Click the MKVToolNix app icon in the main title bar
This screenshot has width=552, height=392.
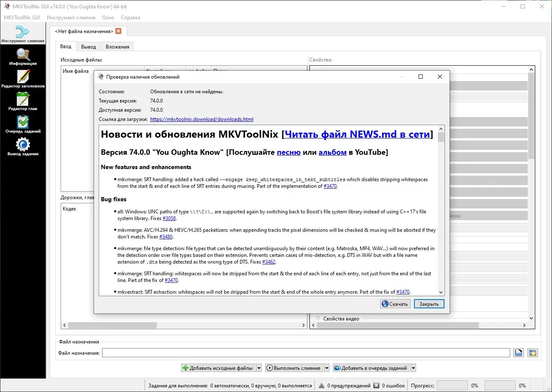[7, 6]
